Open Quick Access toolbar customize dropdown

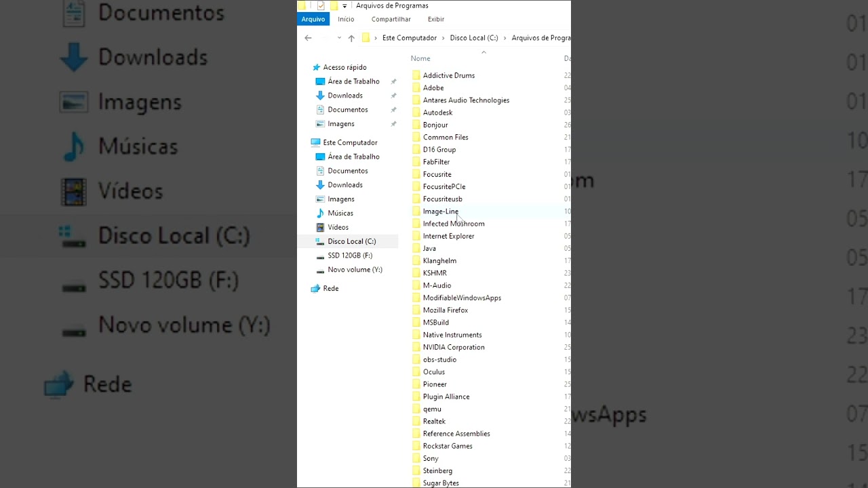[344, 6]
